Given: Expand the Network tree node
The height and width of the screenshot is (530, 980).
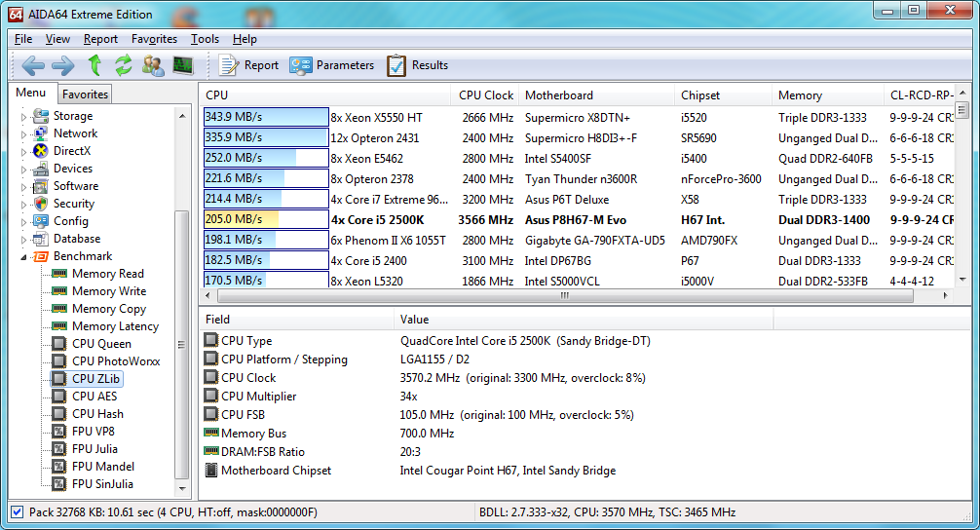Looking at the screenshot, I should 23,133.
